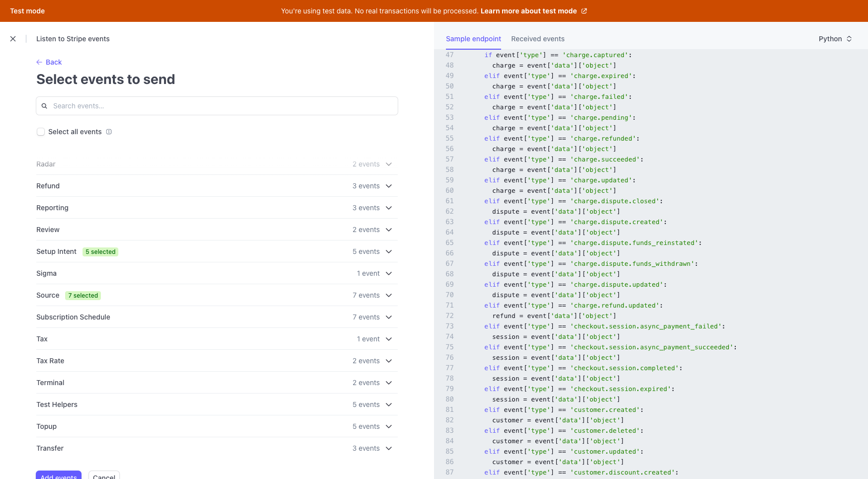Expand the Sigma event chevron
868x479 pixels.
point(389,273)
